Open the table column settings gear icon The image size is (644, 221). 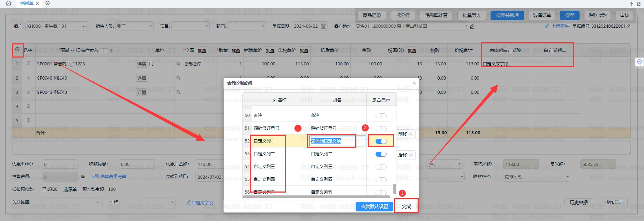pos(17,50)
